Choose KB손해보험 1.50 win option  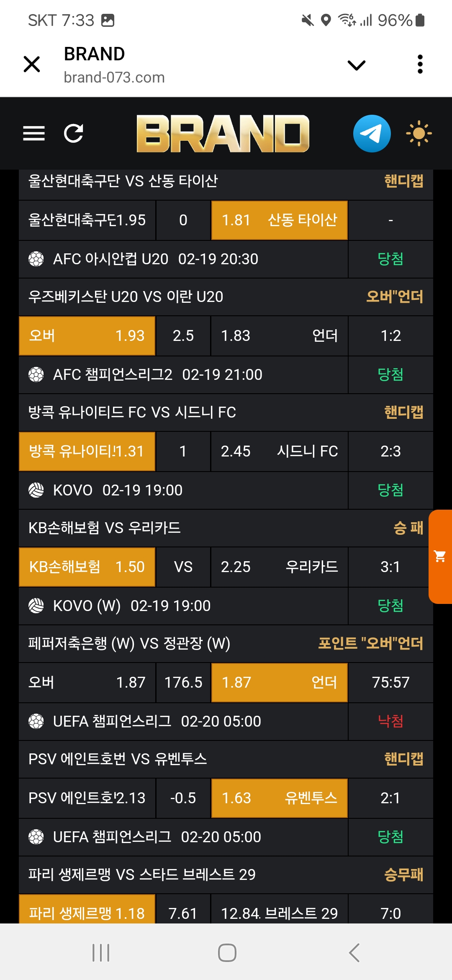click(87, 567)
